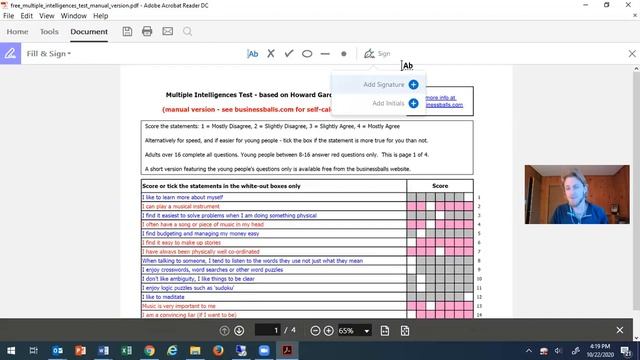
Task: Open Chrome from the taskbar
Action: tap(149, 351)
